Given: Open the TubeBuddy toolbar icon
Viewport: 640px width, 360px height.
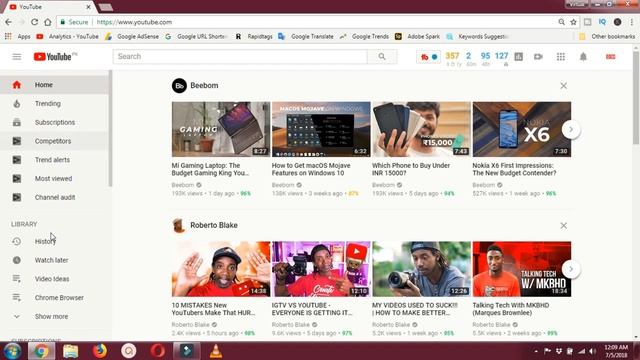Looking at the screenshot, I should pos(429,57).
